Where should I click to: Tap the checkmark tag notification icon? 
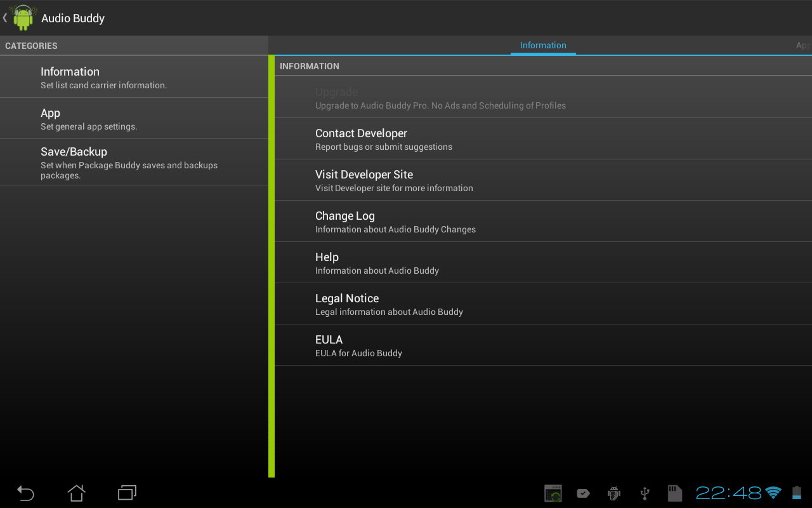coord(583,493)
